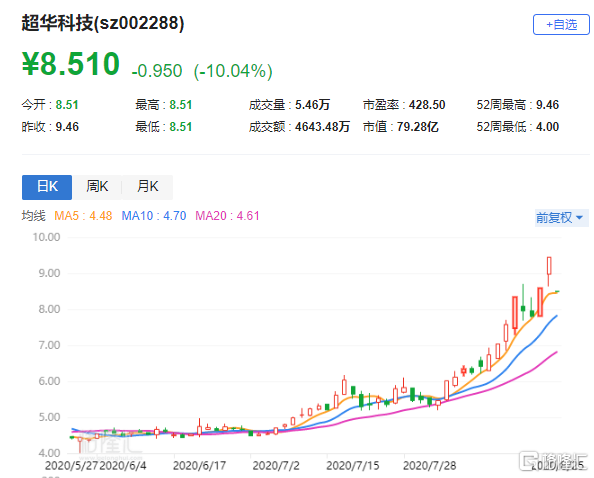The image size is (594, 478).
Task: Click the current price ¥8.510
Action: (70, 64)
